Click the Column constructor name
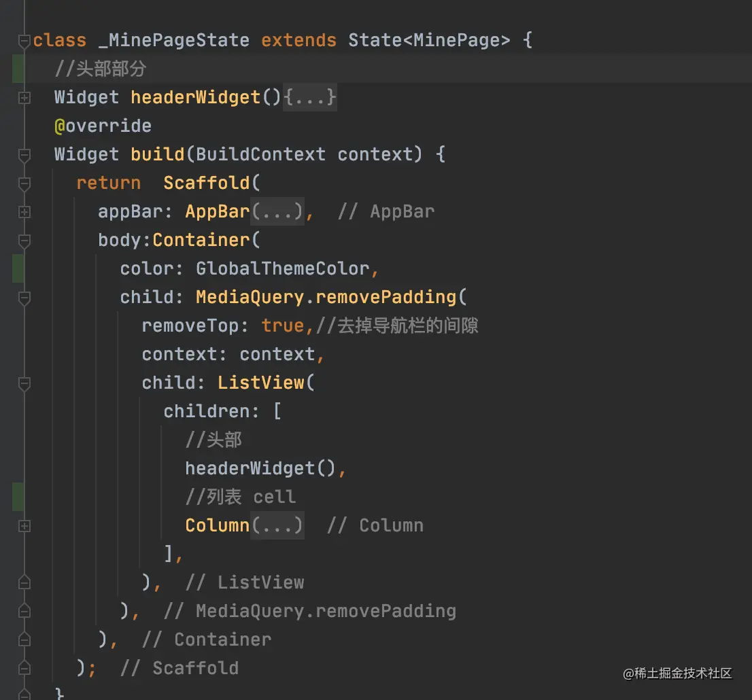This screenshot has height=700, width=752. pos(218,525)
